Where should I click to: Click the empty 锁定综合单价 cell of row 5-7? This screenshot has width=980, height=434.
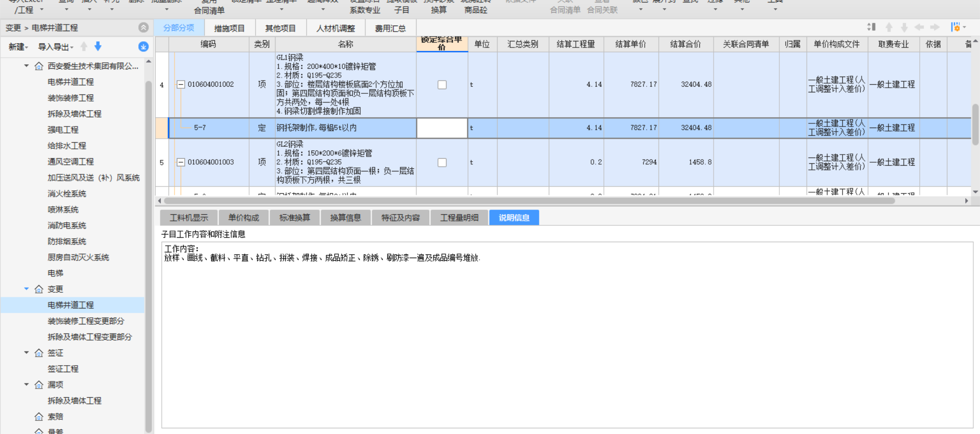coord(442,128)
